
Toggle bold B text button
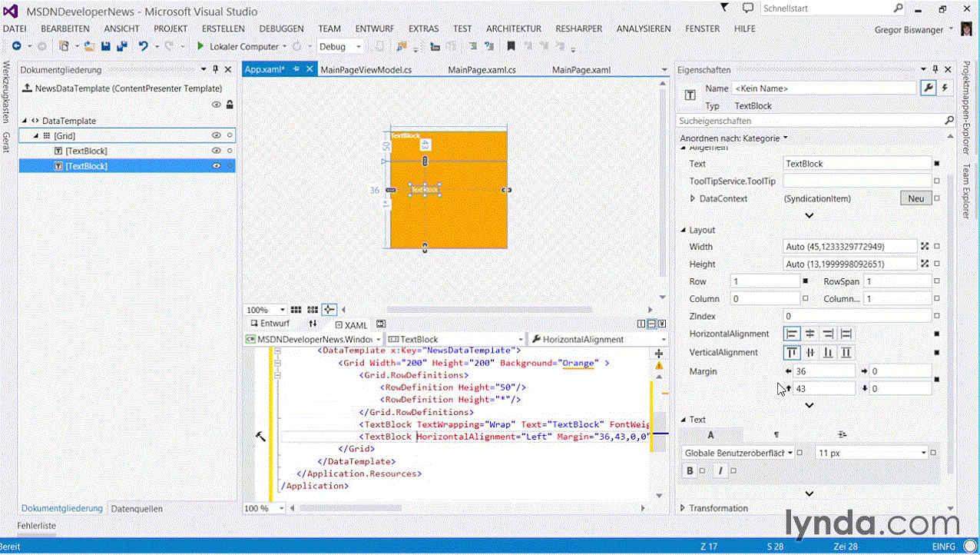690,470
